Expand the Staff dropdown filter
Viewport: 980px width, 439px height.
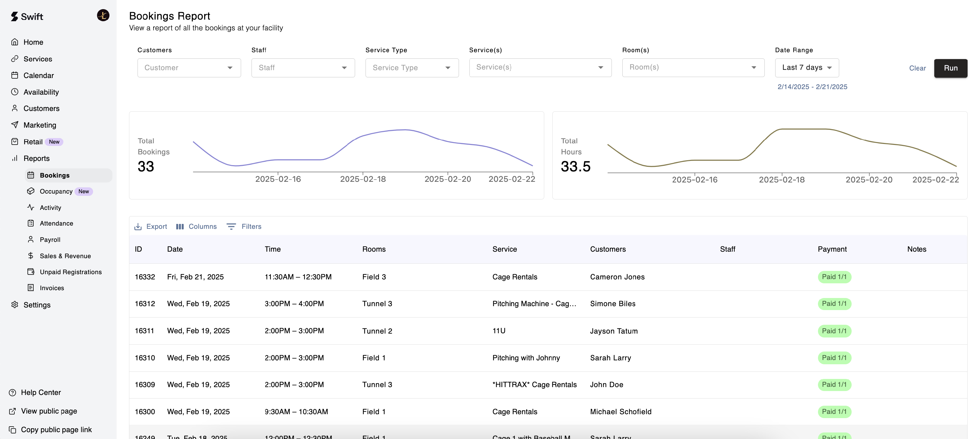[x=303, y=68]
